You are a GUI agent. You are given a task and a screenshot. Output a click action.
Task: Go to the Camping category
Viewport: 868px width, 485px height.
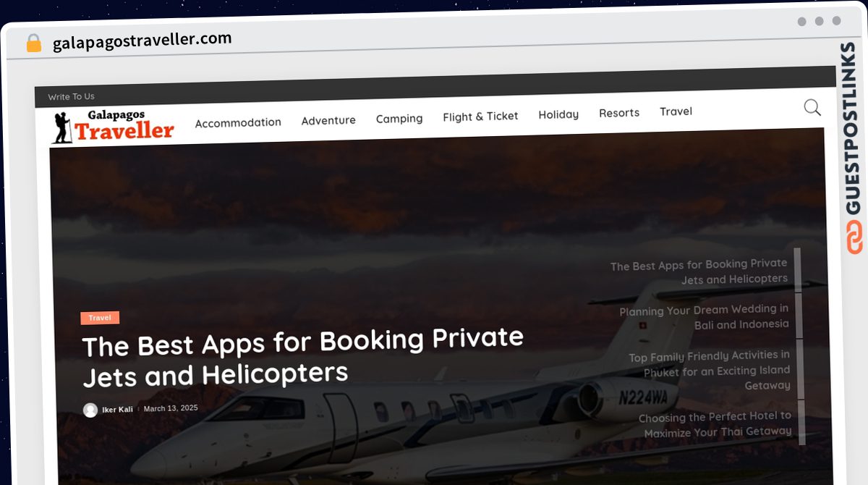[399, 118]
